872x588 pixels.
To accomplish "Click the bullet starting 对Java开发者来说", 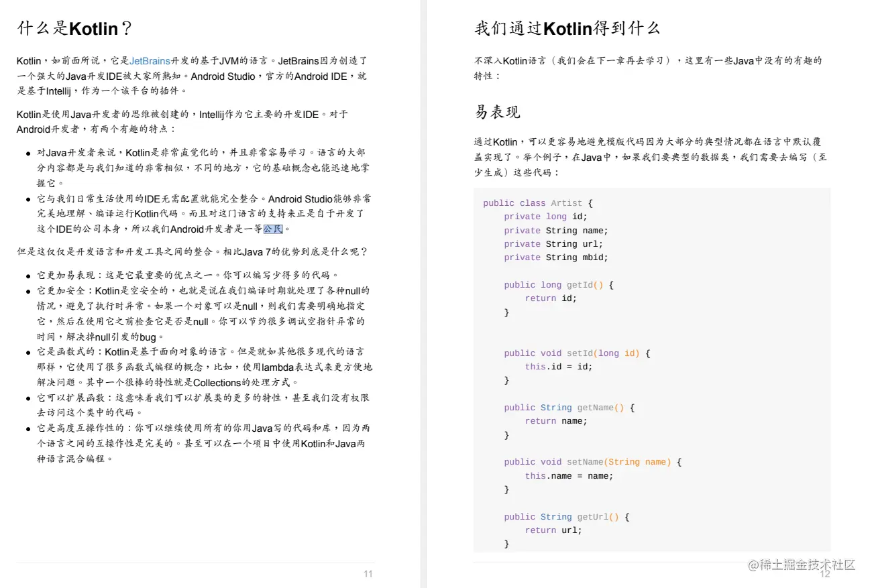I will (x=203, y=168).
